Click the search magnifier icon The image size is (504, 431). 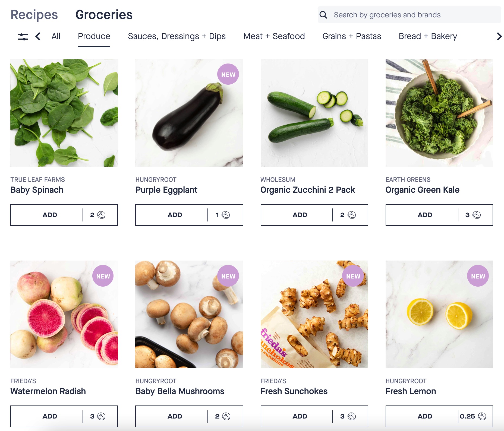[x=323, y=15]
